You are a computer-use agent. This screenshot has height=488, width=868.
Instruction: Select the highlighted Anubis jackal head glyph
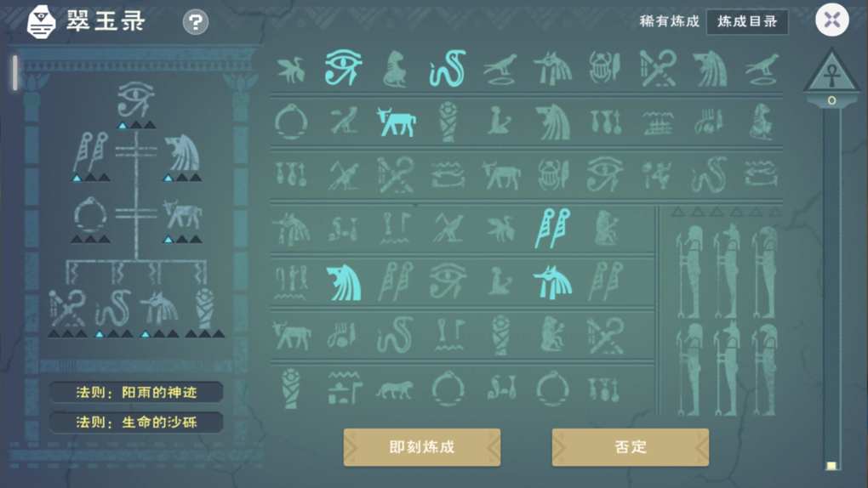552,282
